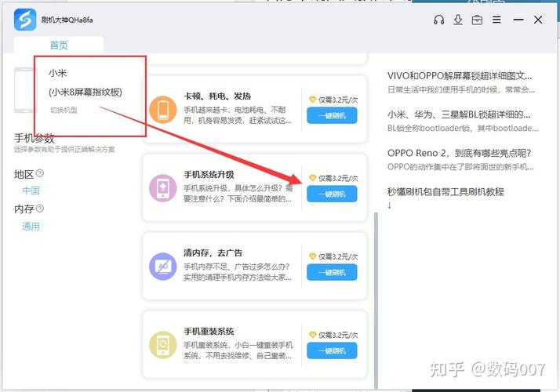Open the 手机系统升级 card title
Screen dimensions: 560x392
tap(209, 175)
